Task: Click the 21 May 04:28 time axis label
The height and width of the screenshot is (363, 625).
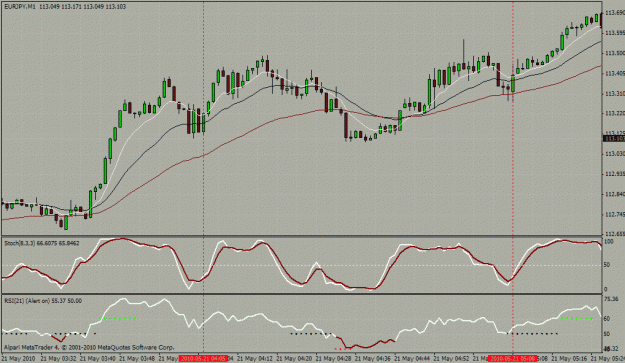Action: coord(334,359)
